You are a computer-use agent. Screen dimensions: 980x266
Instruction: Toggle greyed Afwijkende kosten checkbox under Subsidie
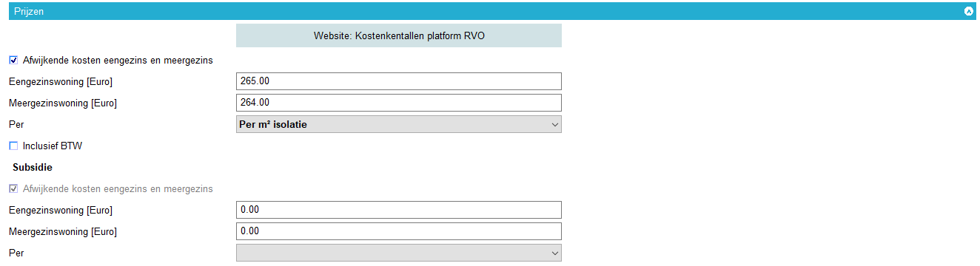click(13, 189)
